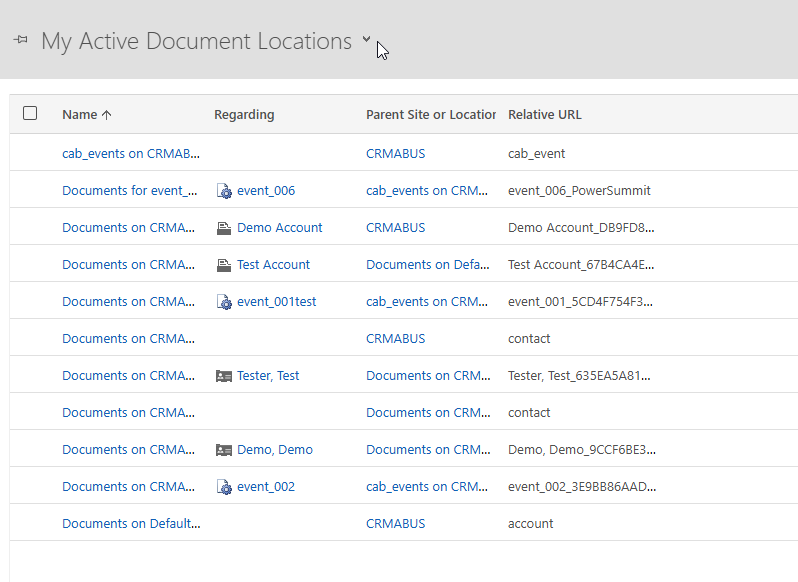
Task: Select the Test Account_67B4CA4E... URL cell
Action: pos(581,265)
